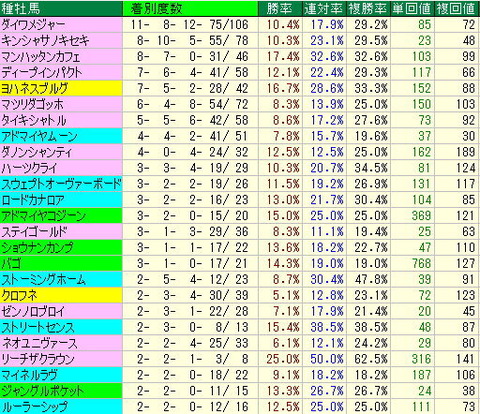This screenshot has width=480, height=414.
Task: Click 複勝率 62.5% in リーチザクラウン row
Action: [x=371, y=359]
